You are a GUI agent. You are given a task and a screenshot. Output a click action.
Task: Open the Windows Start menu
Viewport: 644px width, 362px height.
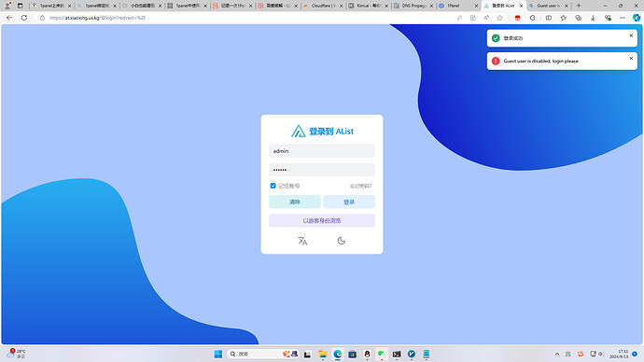218,354
